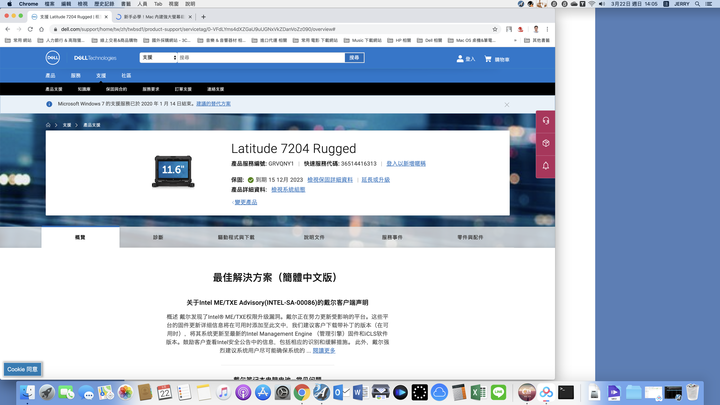Select 診斷 tab
Viewport: 720px width, 405px height.
click(158, 237)
